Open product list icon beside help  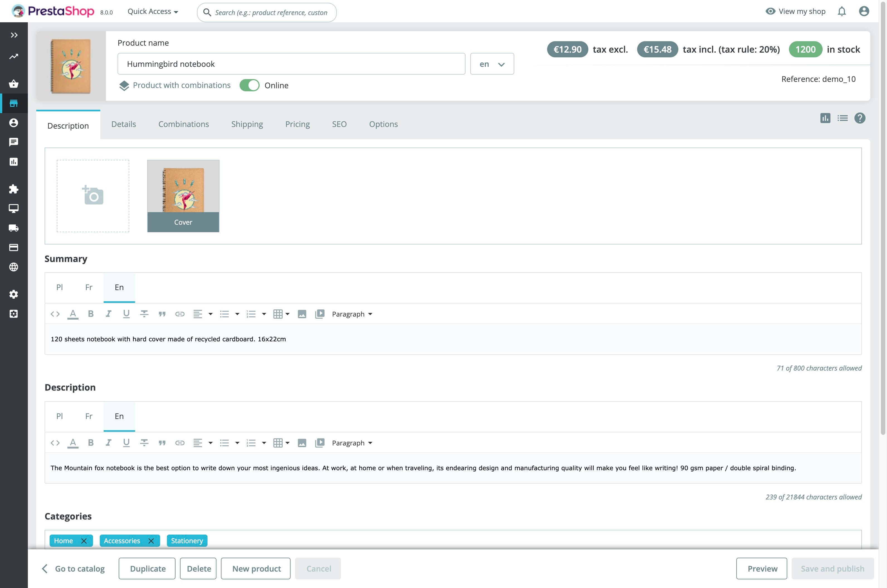point(842,118)
